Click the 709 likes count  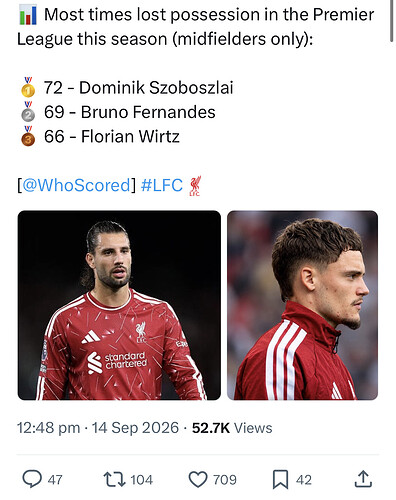coord(225,480)
